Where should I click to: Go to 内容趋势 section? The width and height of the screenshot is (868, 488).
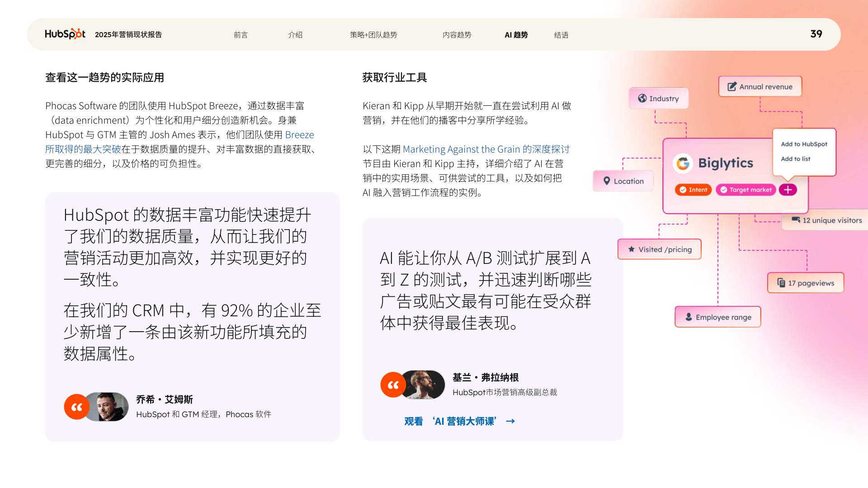457,35
